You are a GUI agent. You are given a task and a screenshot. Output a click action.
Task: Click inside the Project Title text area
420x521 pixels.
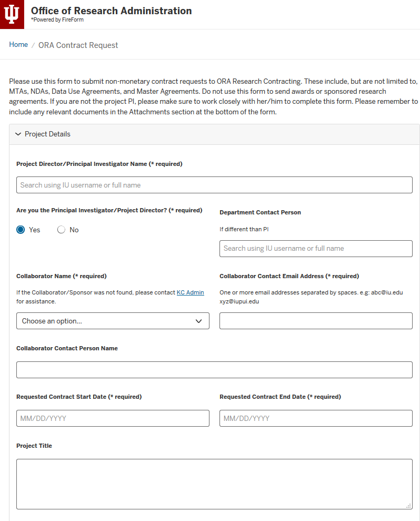click(214, 484)
